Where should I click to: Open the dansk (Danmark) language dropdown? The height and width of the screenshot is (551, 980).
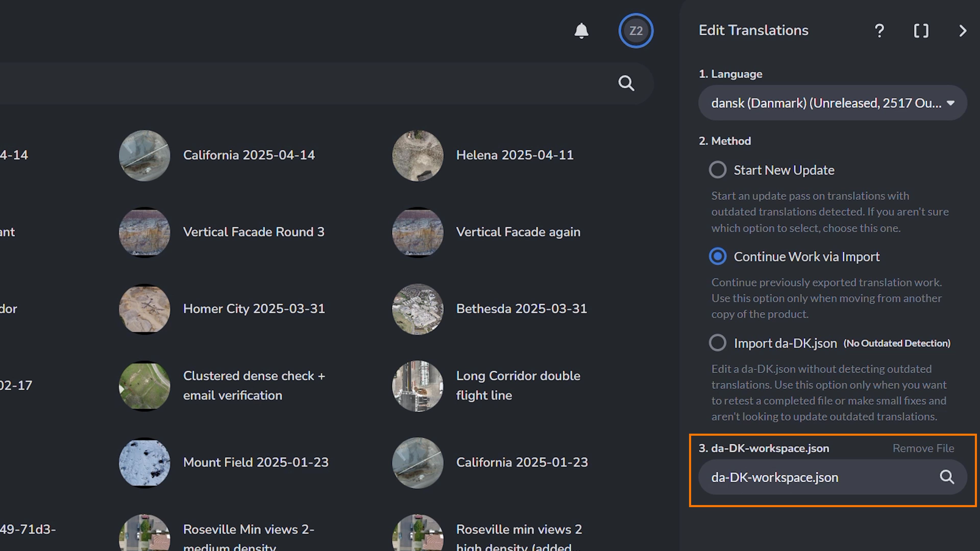832,103
